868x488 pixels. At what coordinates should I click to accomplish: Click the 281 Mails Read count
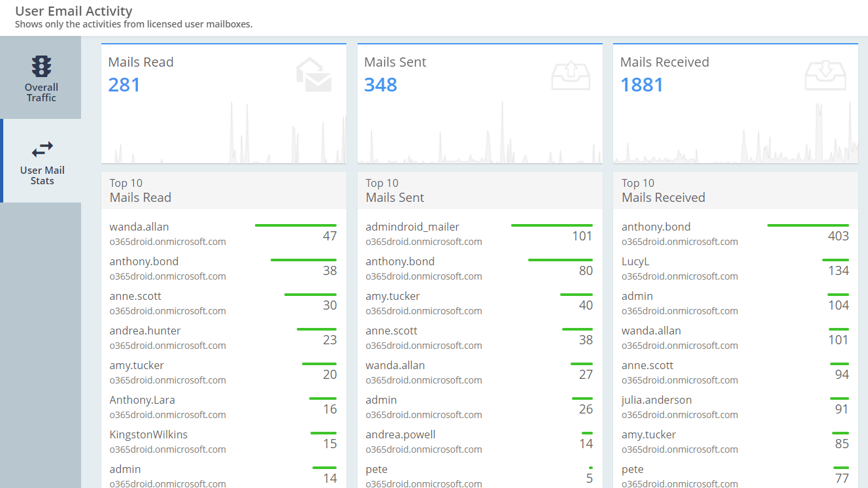pyautogui.click(x=124, y=85)
